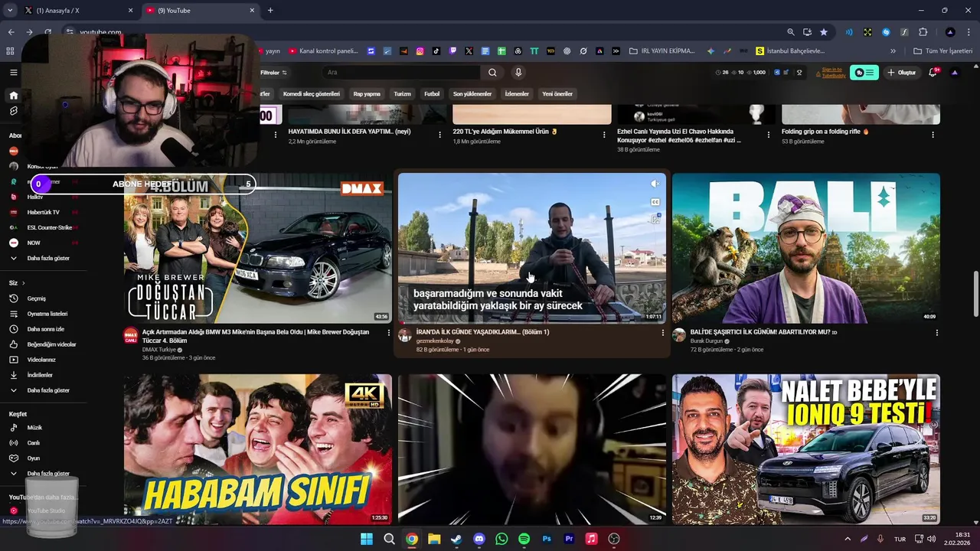980x551 pixels.
Task: Click Sign in to TubeBuddy link
Action: tap(833, 73)
